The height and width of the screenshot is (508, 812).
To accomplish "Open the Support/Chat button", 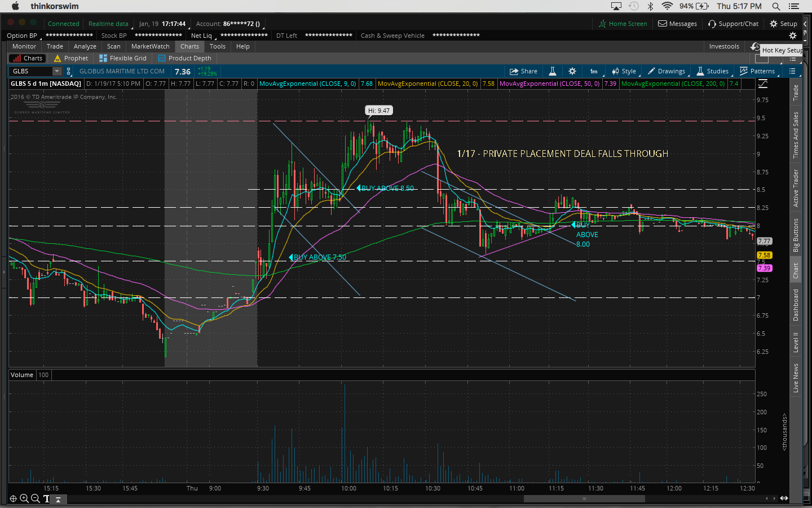I will pyautogui.click(x=733, y=24).
